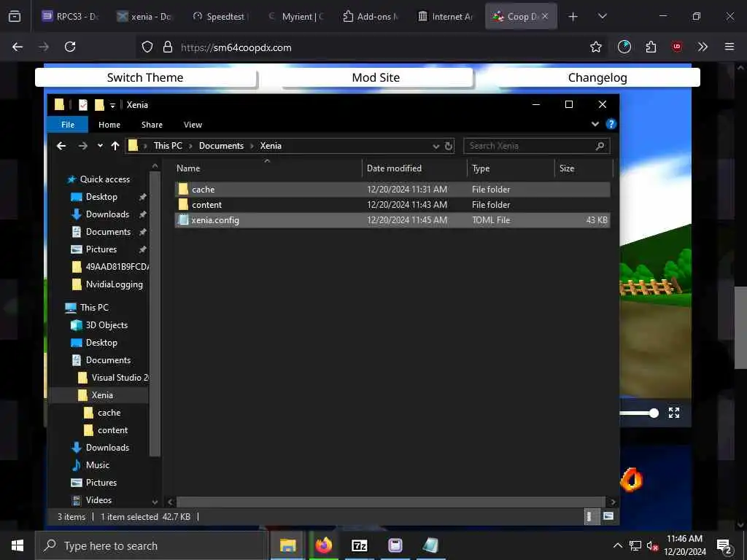This screenshot has height=560, width=747.
Task: List all browser tabs dropdown
Action: tap(602, 16)
